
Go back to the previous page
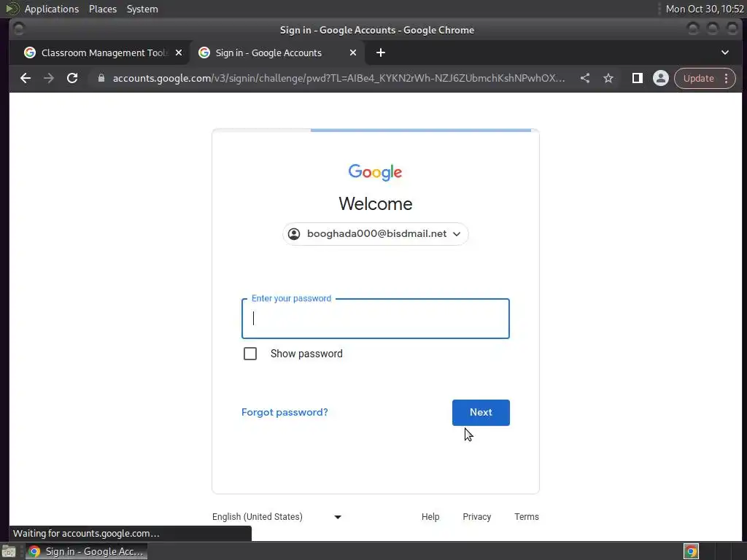pyautogui.click(x=26, y=78)
